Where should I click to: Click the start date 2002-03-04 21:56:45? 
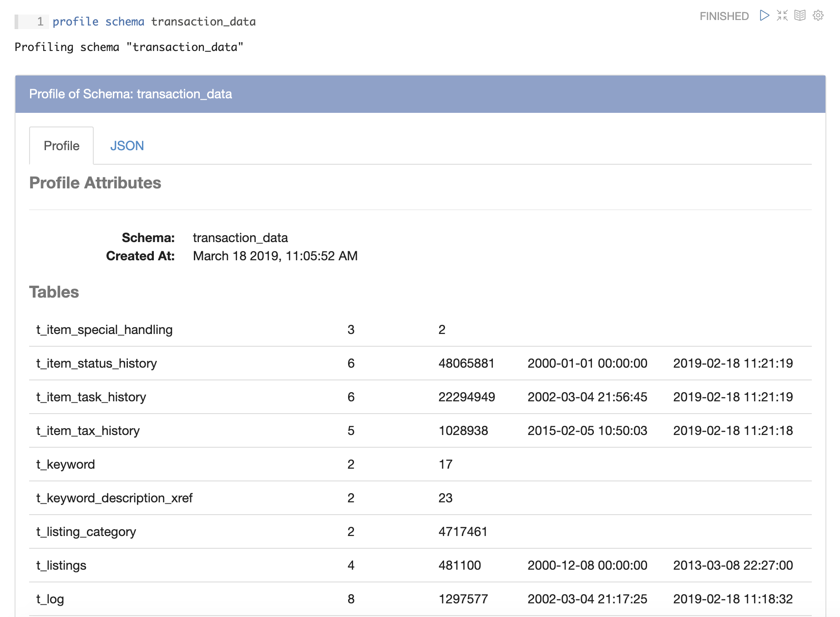coord(587,397)
